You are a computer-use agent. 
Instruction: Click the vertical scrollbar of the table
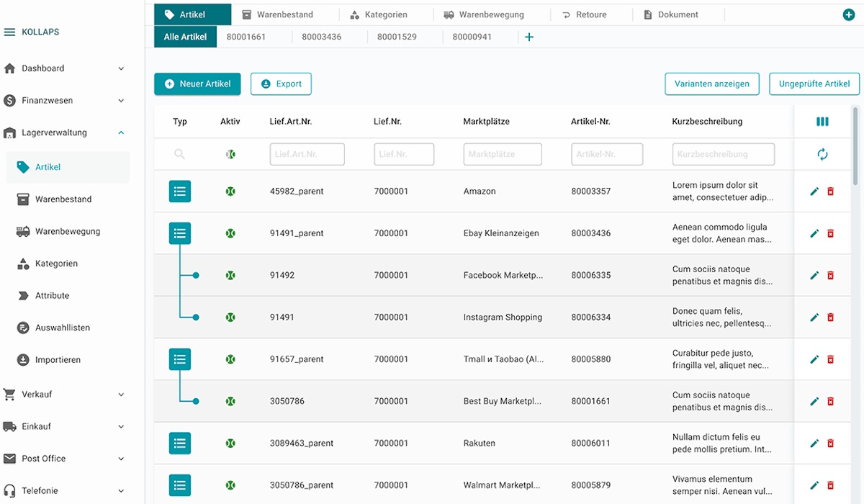click(855, 148)
